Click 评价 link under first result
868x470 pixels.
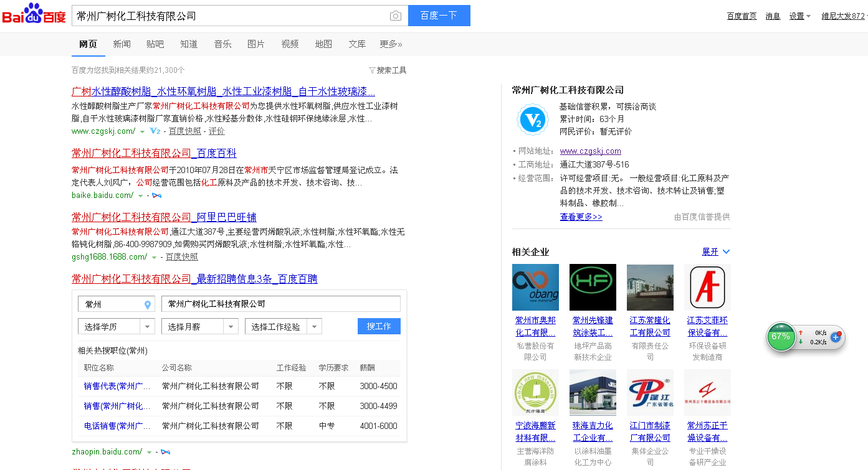tap(217, 131)
